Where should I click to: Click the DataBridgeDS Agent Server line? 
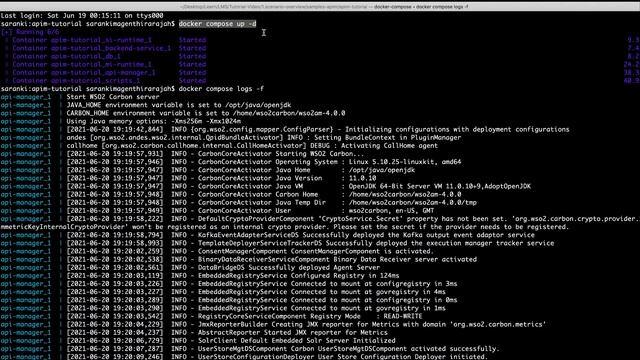pyautogui.click(x=190, y=268)
